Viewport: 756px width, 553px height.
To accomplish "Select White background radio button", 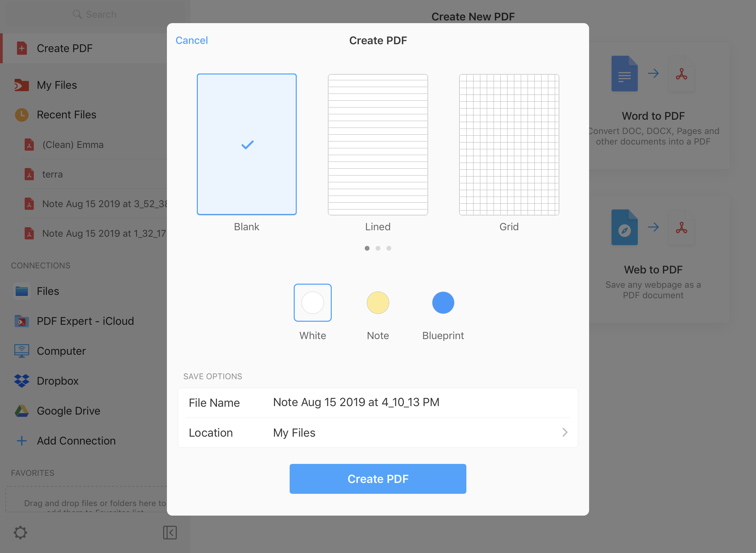I will click(313, 302).
